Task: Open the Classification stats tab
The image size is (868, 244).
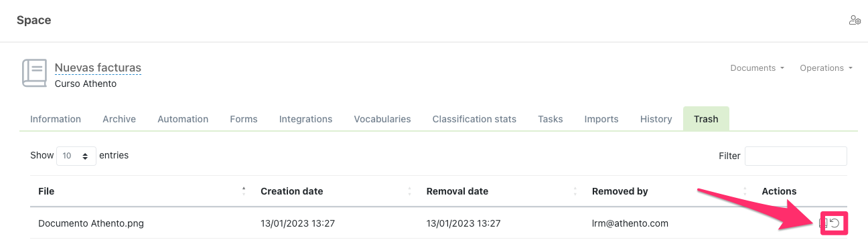Action: point(474,119)
